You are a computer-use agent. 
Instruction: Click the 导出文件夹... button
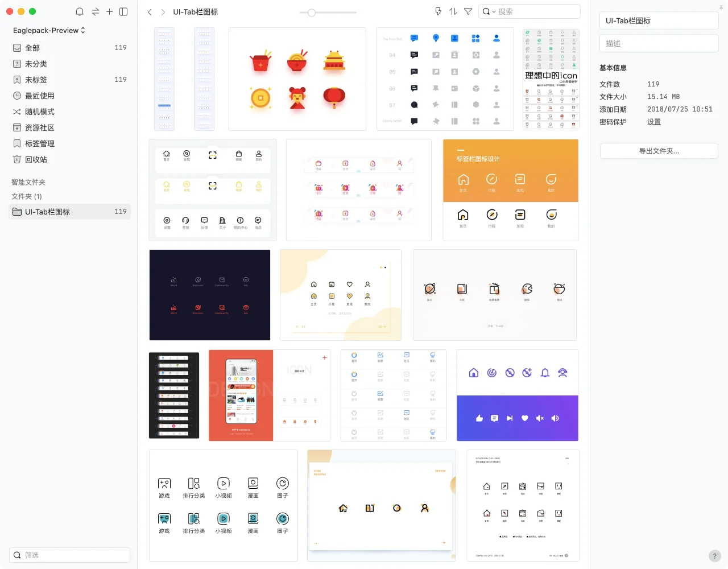659,151
